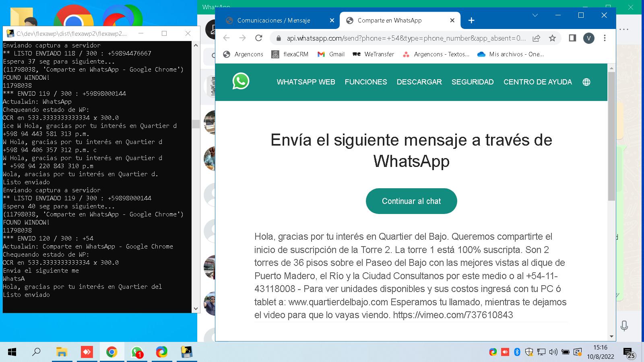Image resolution: width=644 pixels, height=362 pixels.
Task: Click the 'Envía el siguiente mensaje' heading
Action: click(411, 150)
